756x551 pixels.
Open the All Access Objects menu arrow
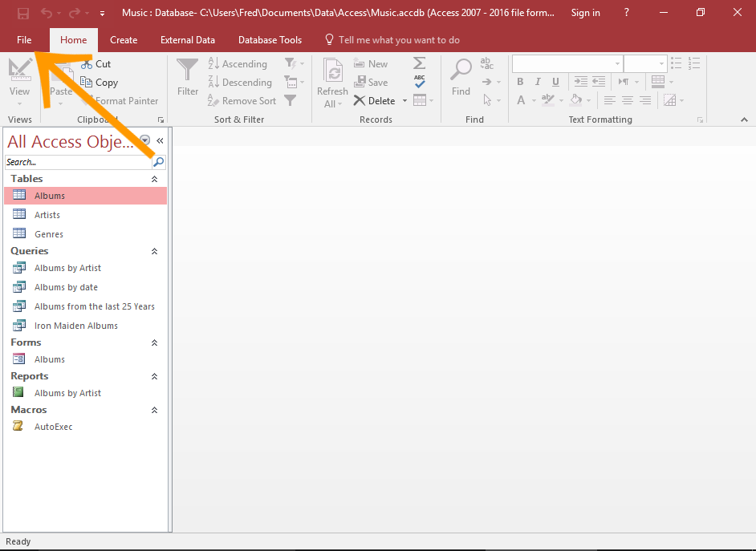pos(144,140)
